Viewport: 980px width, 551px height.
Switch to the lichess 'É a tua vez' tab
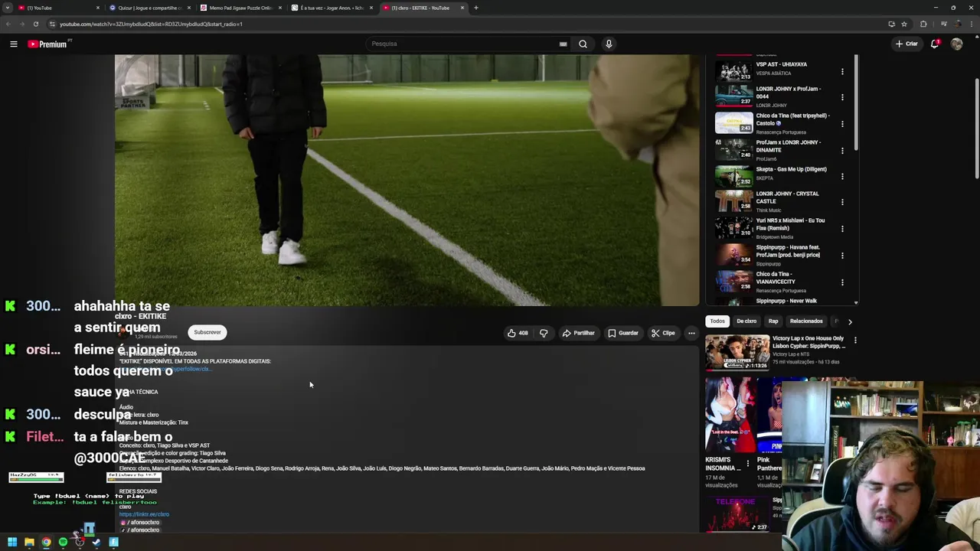332,8
